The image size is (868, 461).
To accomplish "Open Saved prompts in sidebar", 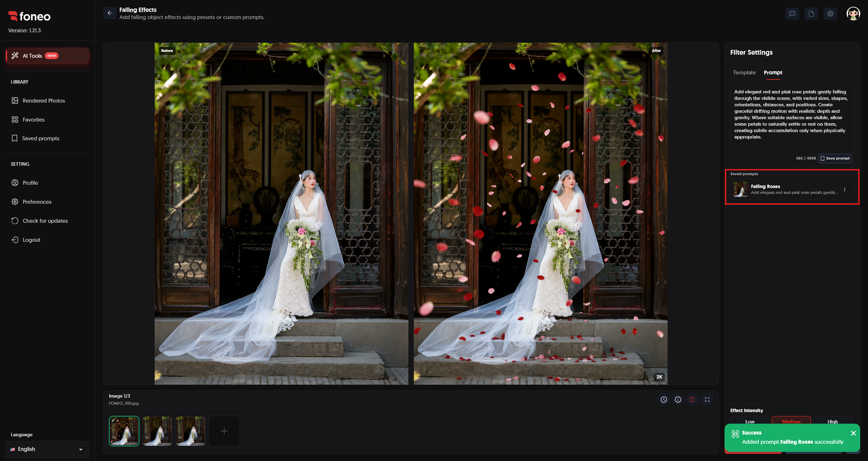I will pyautogui.click(x=47, y=138).
